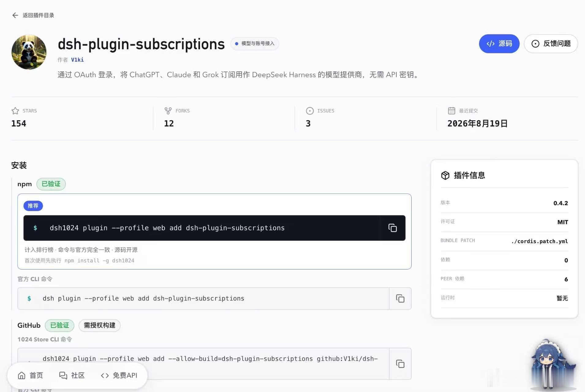Select the issues count 3
The width and height of the screenshot is (585, 392).
click(308, 123)
